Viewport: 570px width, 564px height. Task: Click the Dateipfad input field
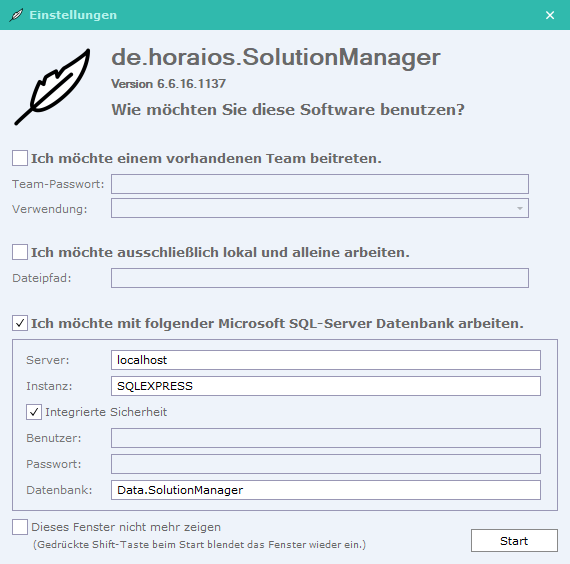[320, 278]
